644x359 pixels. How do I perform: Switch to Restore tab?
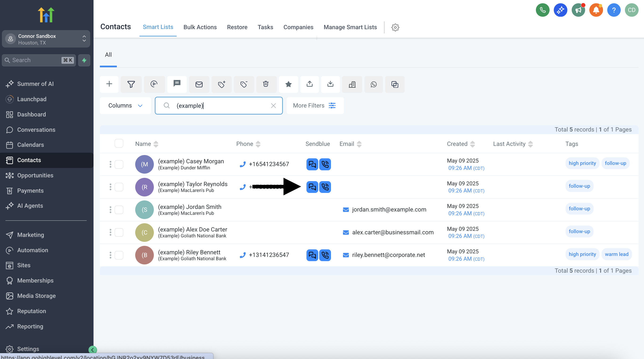click(237, 27)
